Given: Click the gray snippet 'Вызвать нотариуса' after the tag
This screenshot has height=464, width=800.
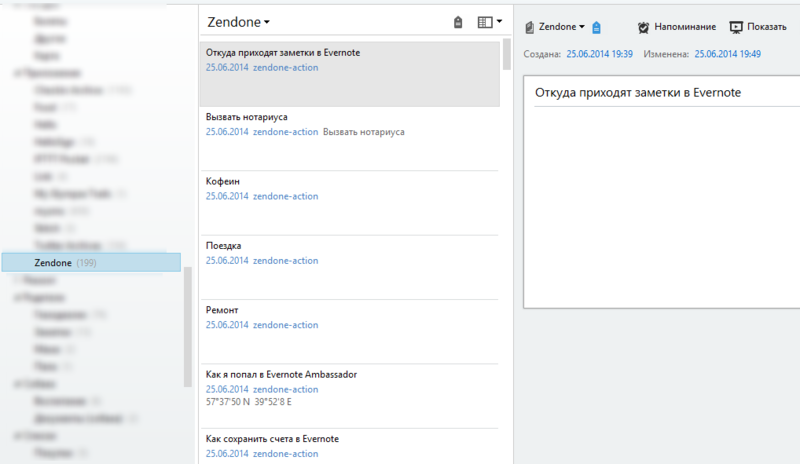Looking at the screenshot, I should [x=364, y=132].
